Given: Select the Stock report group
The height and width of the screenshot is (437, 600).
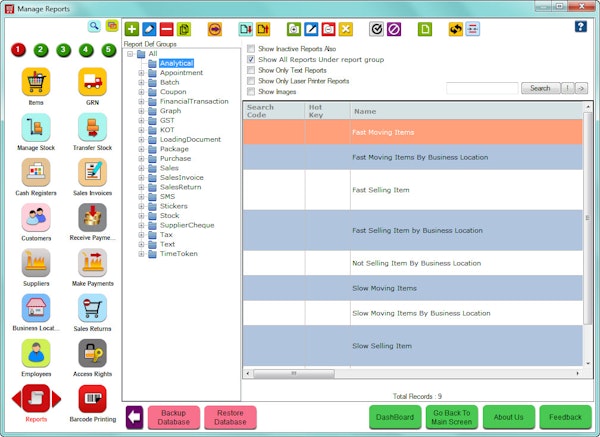Looking at the screenshot, I should click(170, 215).
